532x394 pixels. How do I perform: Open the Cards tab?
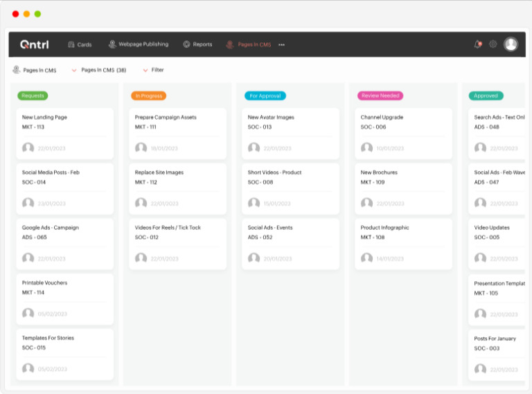tap(80, 44)
